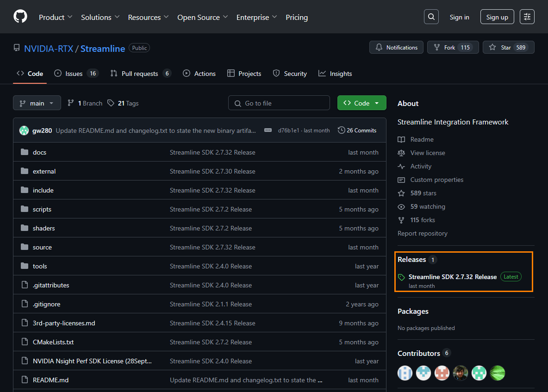Click the Activity pulse icon
548x392 pixels.
(401, 166)
